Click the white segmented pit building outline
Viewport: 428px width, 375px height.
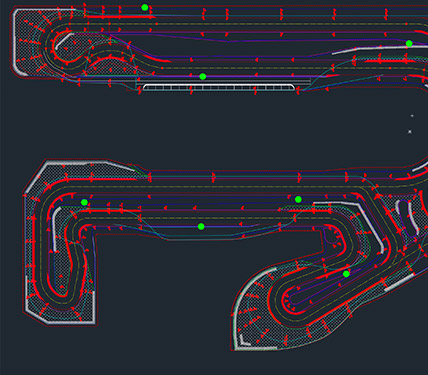(x=219, y=87)
